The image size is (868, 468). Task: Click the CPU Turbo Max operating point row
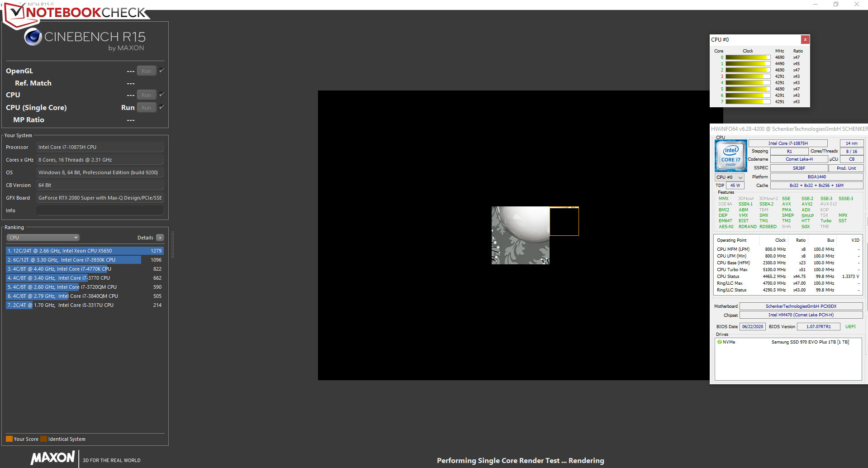788,270
